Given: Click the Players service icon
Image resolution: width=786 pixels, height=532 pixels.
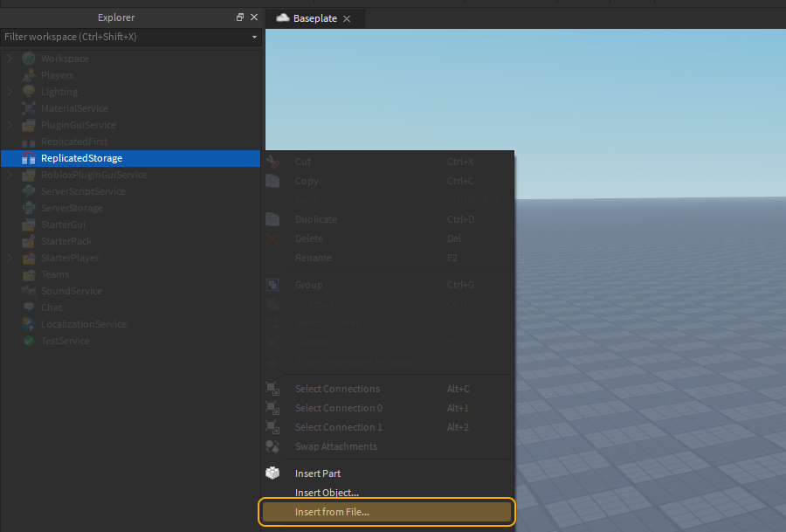Looking at the screenshot, I should 29,75.
